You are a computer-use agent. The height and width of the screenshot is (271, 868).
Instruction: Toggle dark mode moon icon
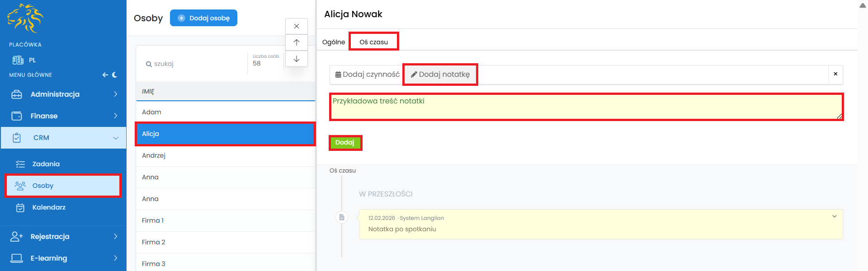(x=115, y=75)
